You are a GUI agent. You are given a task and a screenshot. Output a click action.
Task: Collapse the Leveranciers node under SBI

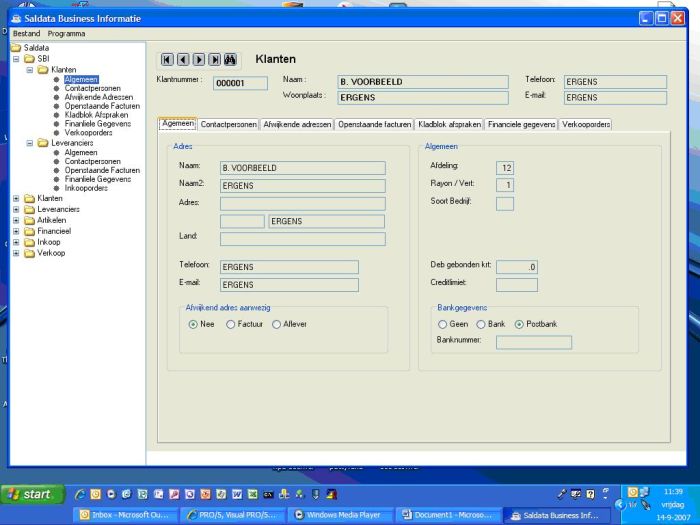point(29,143)
